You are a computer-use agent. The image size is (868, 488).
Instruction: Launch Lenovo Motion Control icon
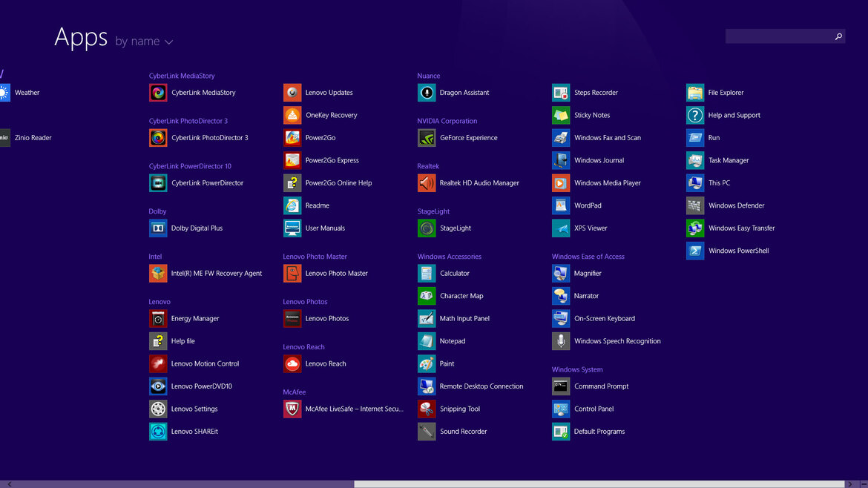[158, 363]
